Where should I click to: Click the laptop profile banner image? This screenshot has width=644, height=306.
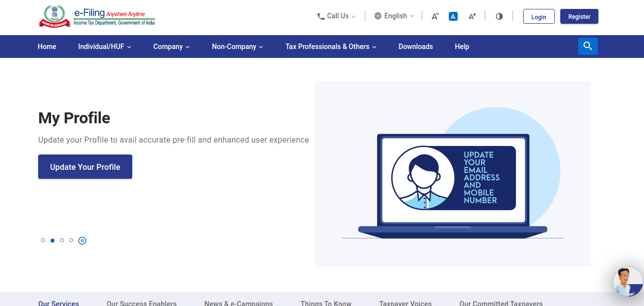452,174
